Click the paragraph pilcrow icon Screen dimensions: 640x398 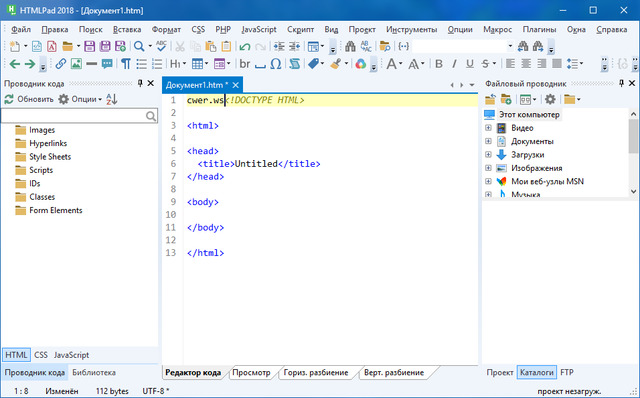126,64
